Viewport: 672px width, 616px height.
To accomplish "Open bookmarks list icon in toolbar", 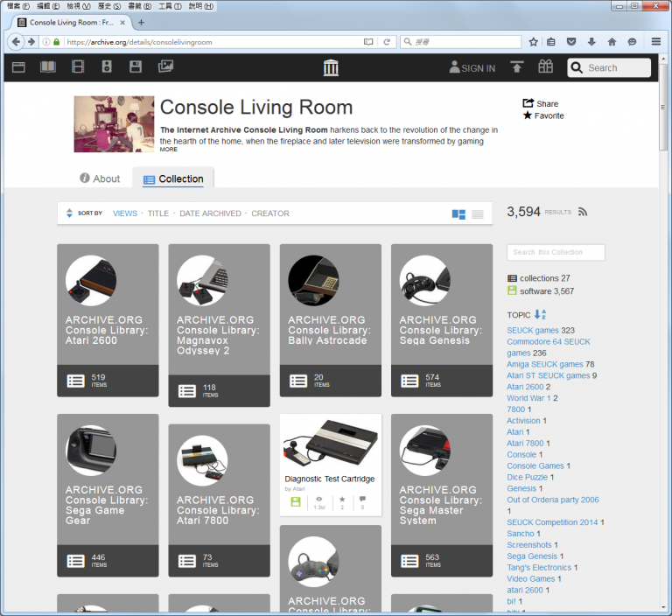I will point(551,42).
